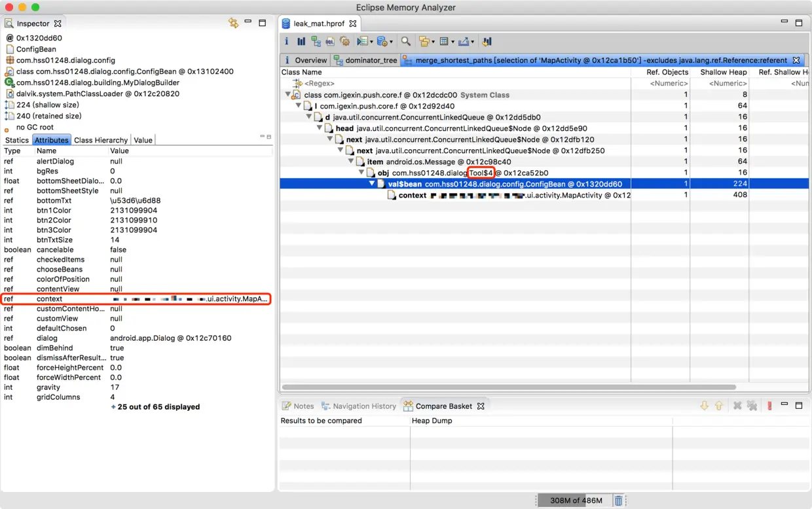This screenshot has width=812, height=509.
Task: Click group result by icon
Action: [424, 41]
